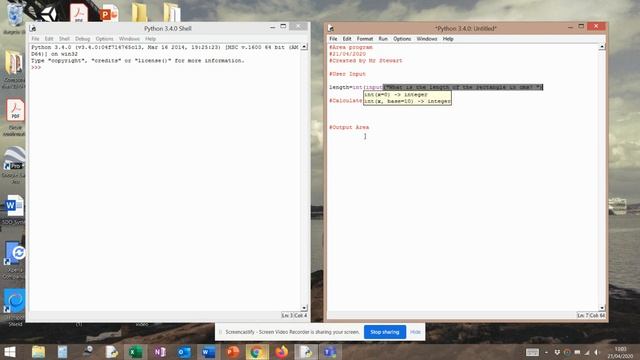Screen dimensions: 640x360
Task: Open Edit menu in Python Shell
Action: 49,39
